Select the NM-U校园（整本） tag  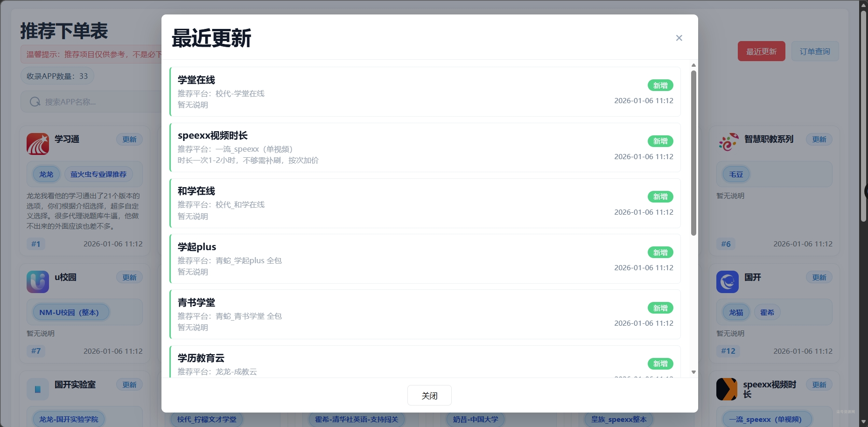click(x=70, y=312)
